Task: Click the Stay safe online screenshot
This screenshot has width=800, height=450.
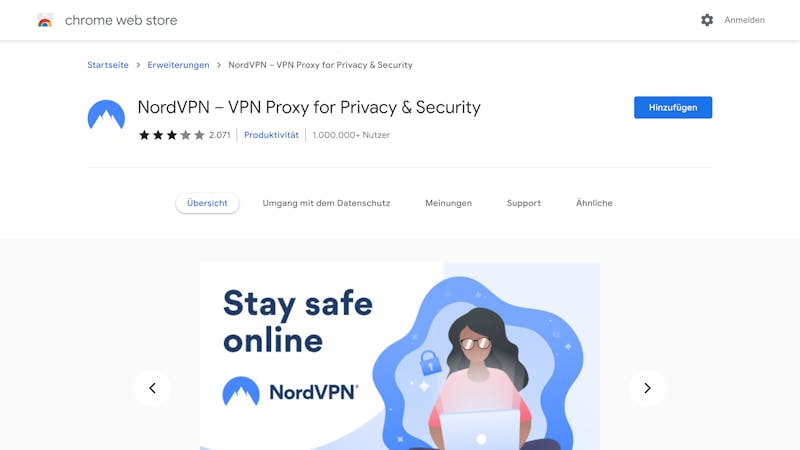Action: coord(399,356)
